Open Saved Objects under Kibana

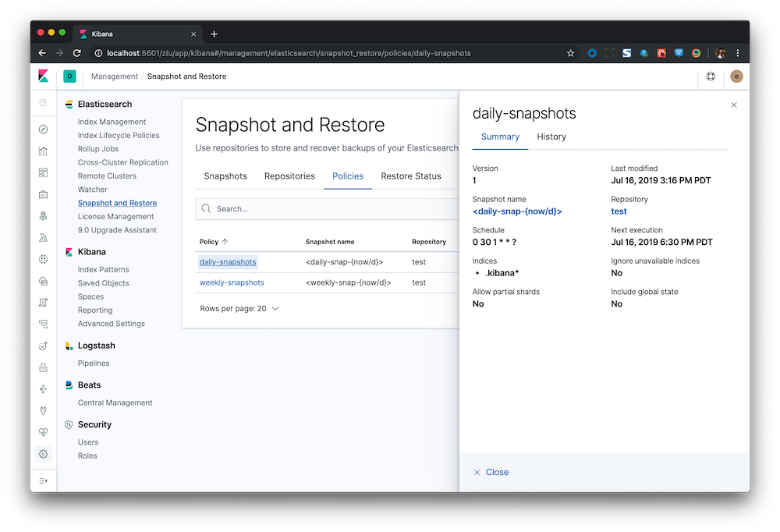pyautogui.click(x=104, y=283)
